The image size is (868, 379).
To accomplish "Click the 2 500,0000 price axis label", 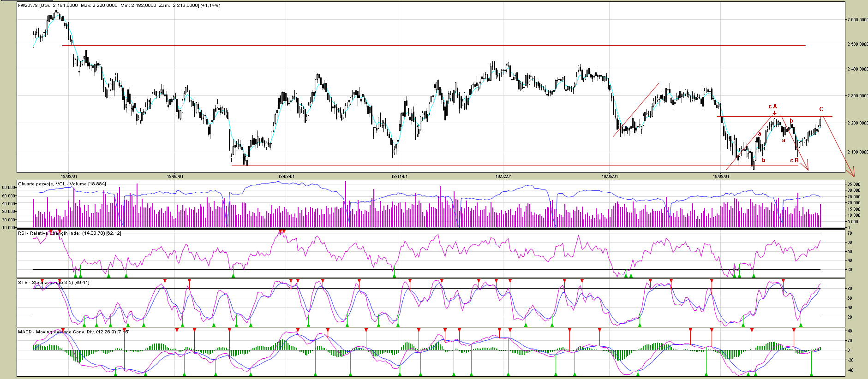I will (x=857, y=45).
